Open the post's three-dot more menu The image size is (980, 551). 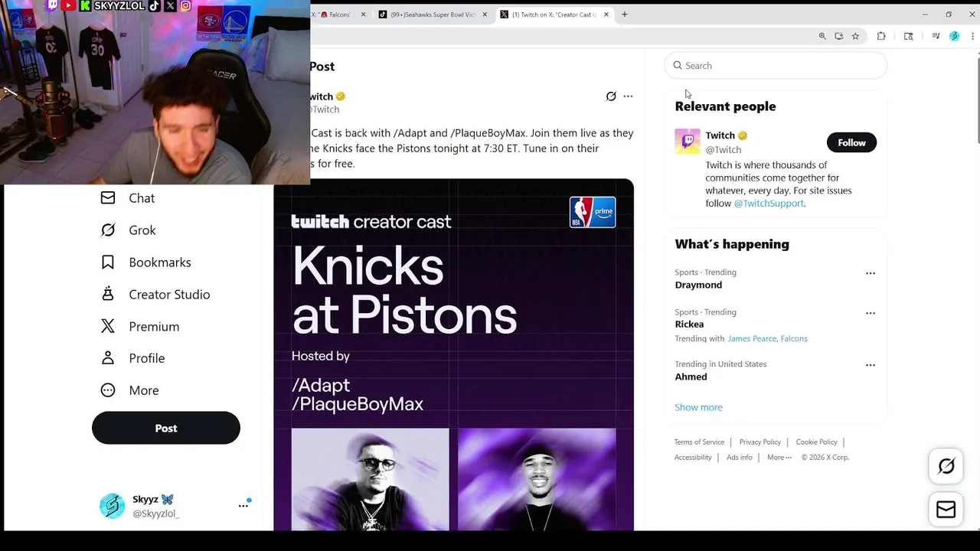click(628, 96)
